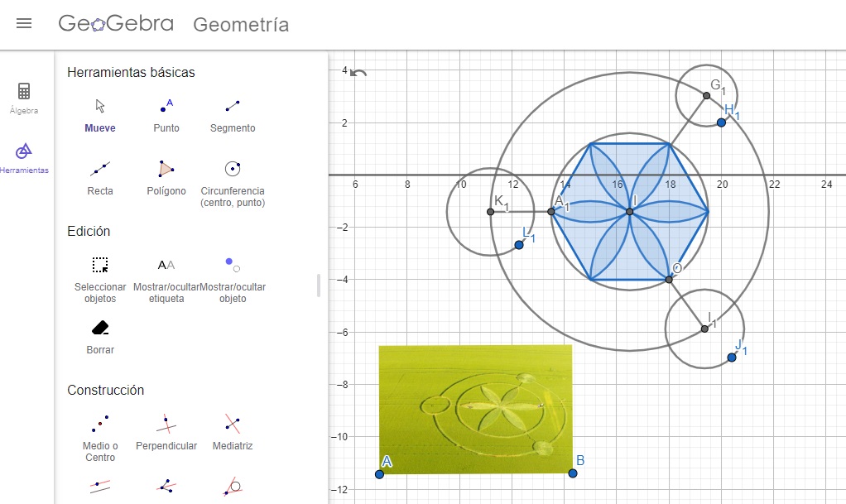Click point K₁ on the left circle
846x504 pixels.
click(x=490, y=212)
